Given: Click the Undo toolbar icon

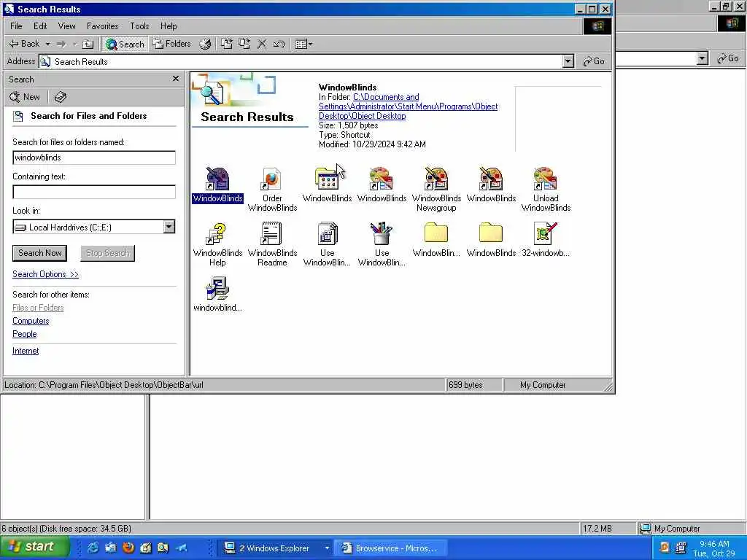Looking at the screenshot, I should point(279,44).
